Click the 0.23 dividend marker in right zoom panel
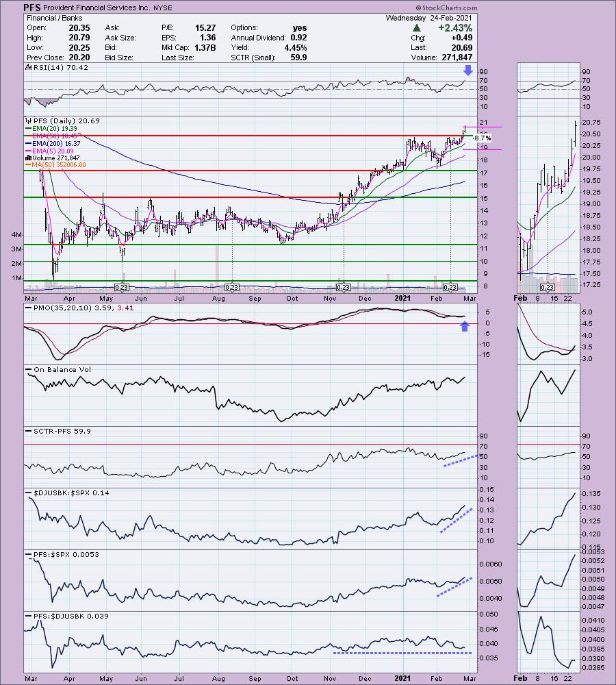This screenshot has height=685, width=616. 547,288
